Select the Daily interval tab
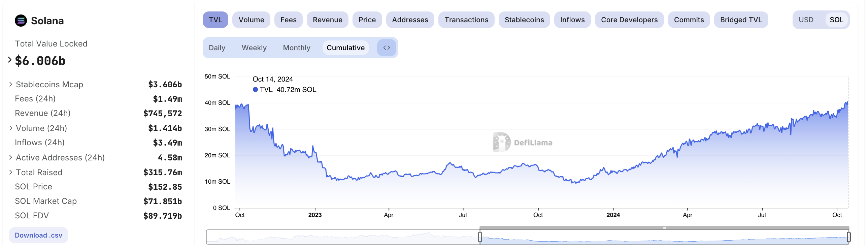The width and height of the screenshot is (868, 246). (216, 48)
